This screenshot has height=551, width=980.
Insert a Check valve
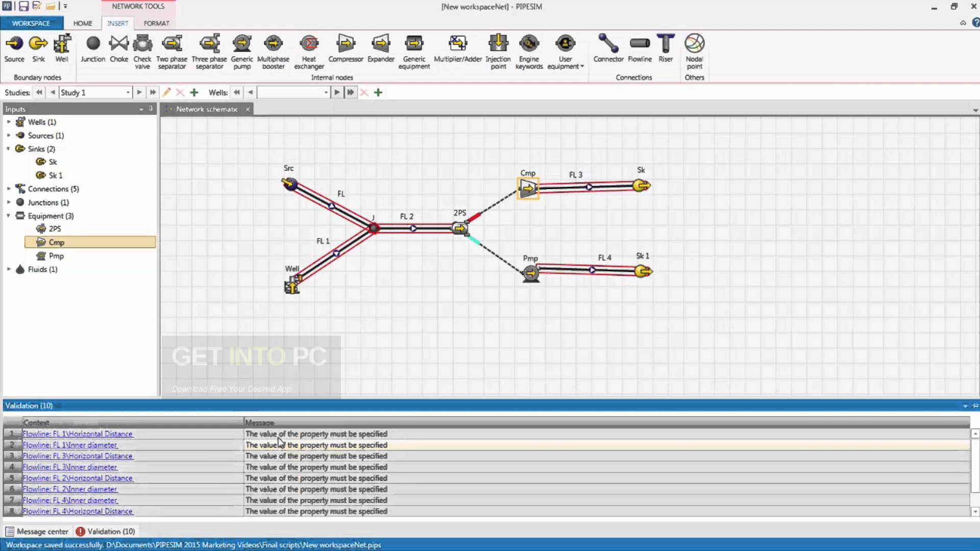142,52
